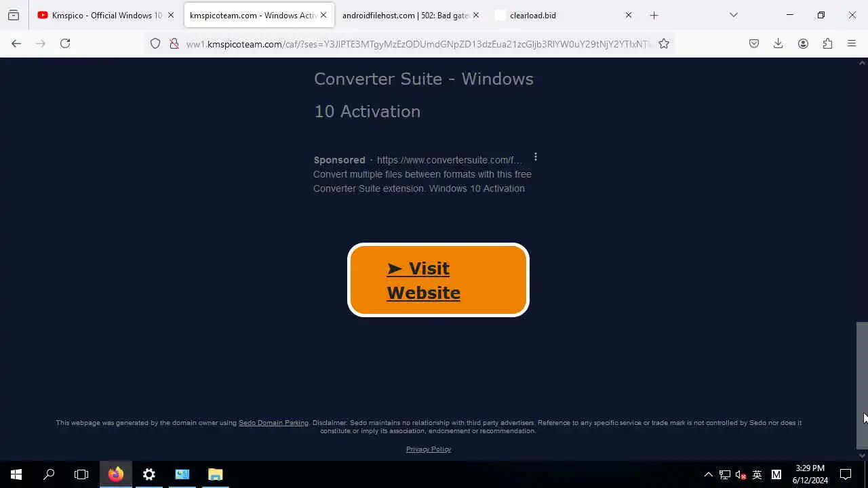
Task: Select the kmspicoteam.com tab
Action: pyautogui.click(x=258, y=15)
